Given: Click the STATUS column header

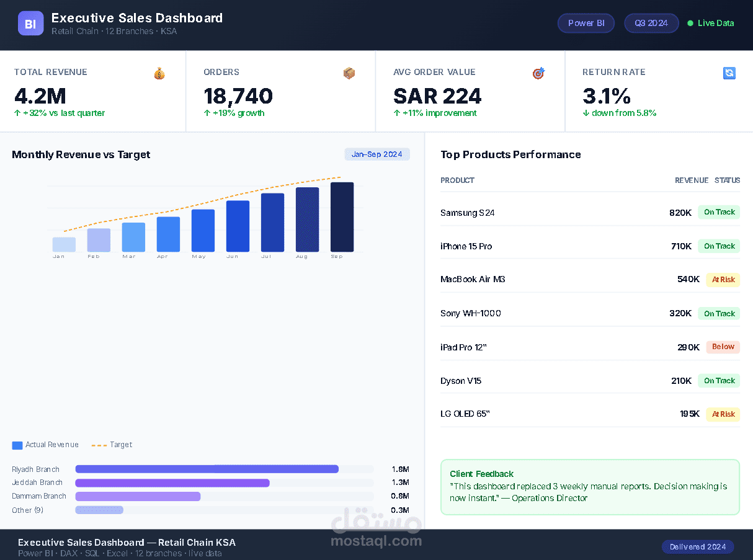Looking at the screenshot, I should click(727, 180).
